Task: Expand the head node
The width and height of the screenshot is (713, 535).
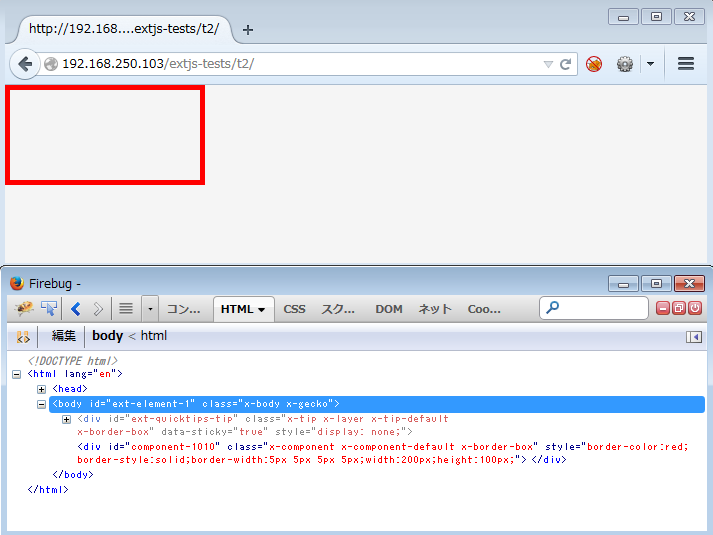Action: [x=41, y=389]
